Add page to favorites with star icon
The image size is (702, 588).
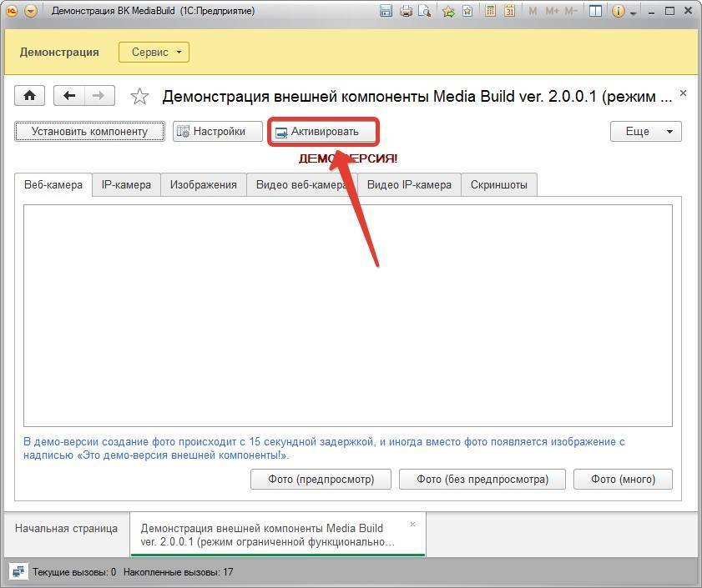click(140, 97)
